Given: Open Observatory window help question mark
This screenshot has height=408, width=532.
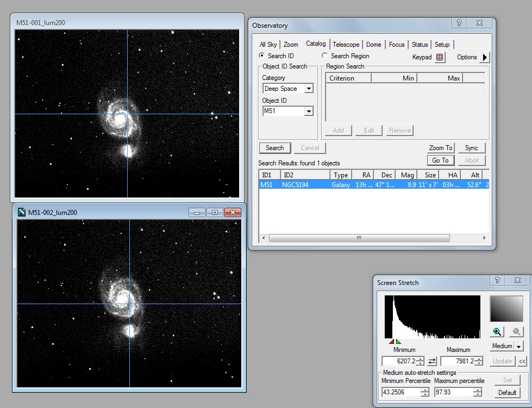Looking at the screenshot, I should coord(459,23).
